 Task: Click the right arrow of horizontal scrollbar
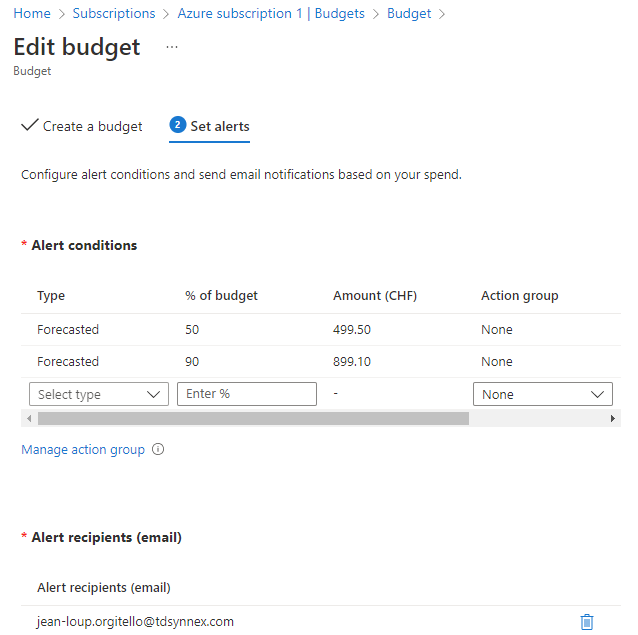pyautogui.click(x=612, y=419)
